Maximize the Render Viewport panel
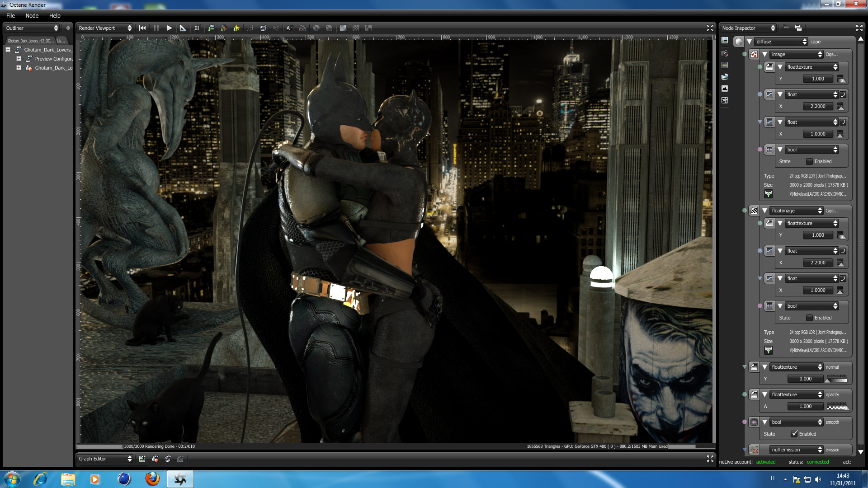Viewport: 868px width, 488px height. click(x=710, y=28)
